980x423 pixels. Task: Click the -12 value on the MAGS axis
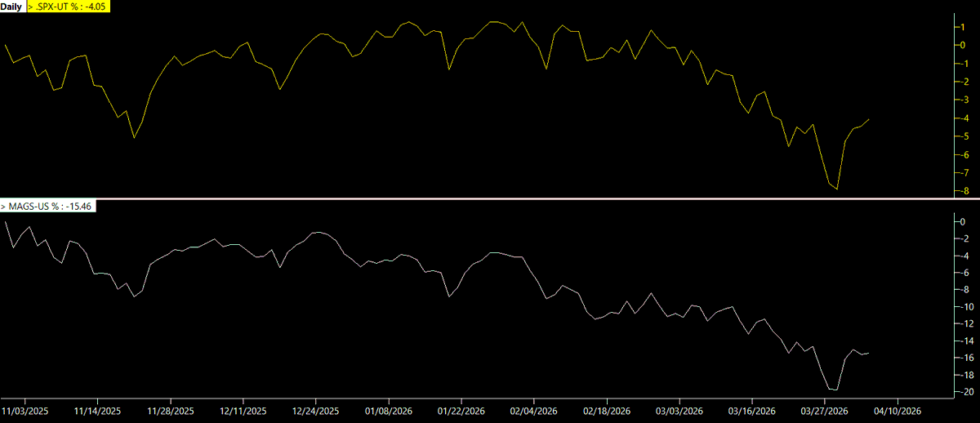(x=965, y=324)
